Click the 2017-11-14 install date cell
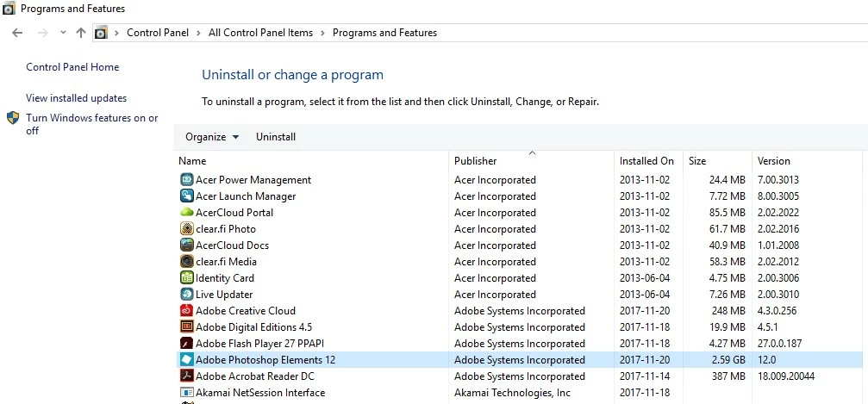Screen dimensions: 868x404 click(645, 376)
